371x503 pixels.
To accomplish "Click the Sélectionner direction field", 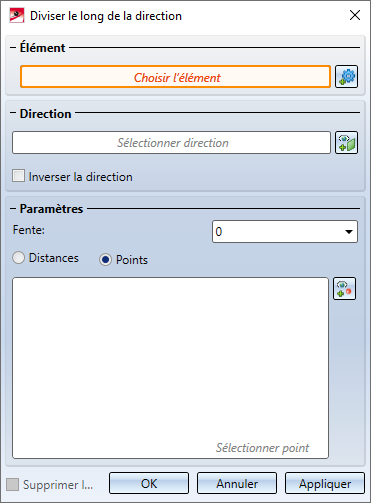I will 171,143.
